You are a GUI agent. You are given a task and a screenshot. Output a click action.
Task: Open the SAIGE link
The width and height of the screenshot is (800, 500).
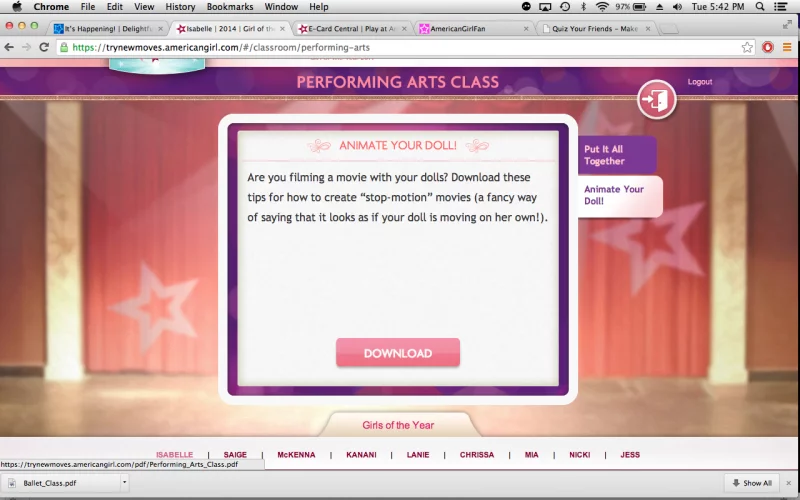point(235,455)
